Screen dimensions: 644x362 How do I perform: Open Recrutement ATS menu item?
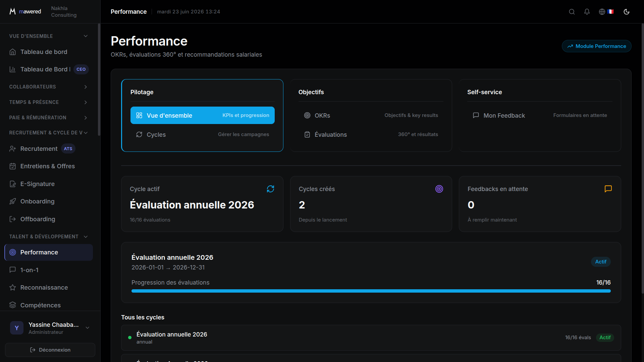49,149
